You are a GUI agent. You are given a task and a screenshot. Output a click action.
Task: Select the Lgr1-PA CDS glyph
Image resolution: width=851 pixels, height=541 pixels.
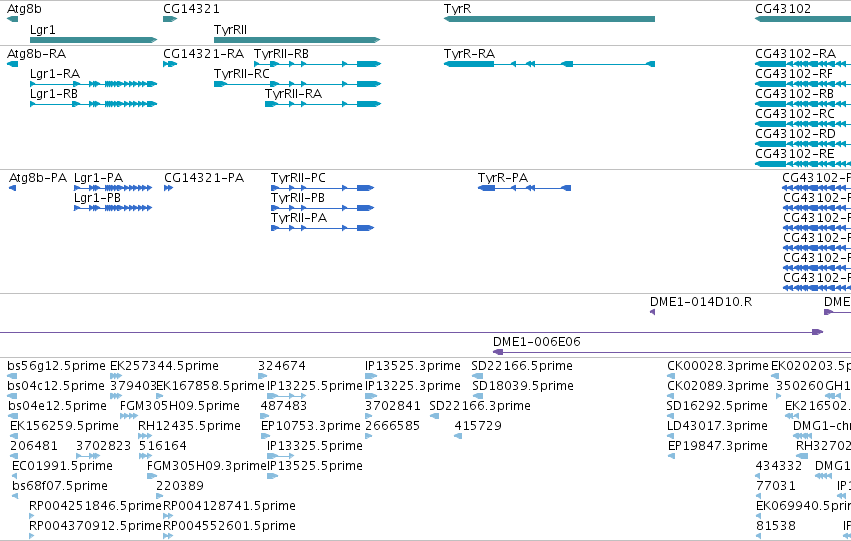113,188
